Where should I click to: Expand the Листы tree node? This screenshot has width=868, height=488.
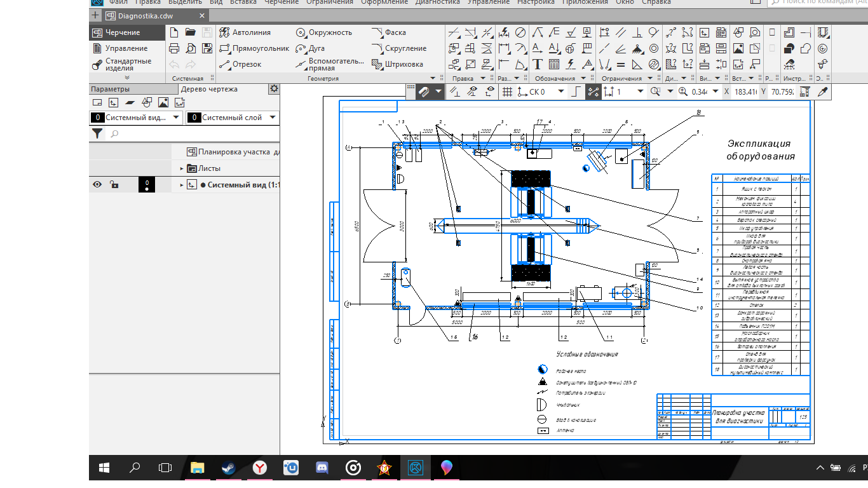182,168
